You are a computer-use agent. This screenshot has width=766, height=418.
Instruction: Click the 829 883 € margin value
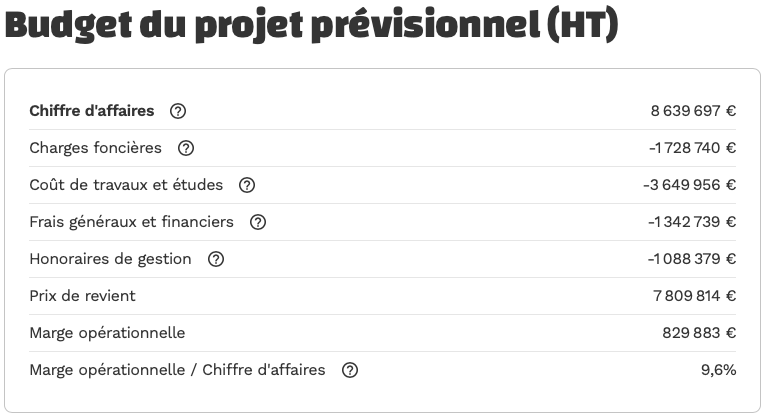click(x=699, y=333)
